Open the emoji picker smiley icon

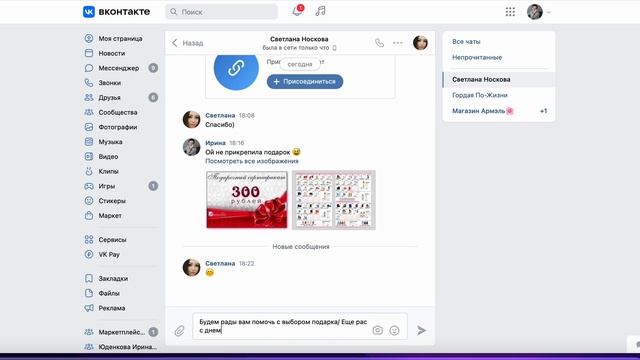tap(394, 330)
